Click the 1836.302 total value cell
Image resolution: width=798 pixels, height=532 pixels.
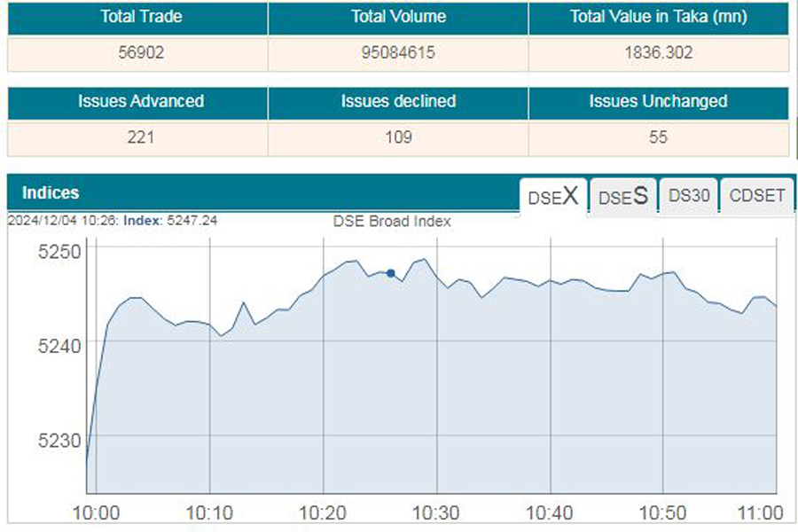tap(658, 52)
